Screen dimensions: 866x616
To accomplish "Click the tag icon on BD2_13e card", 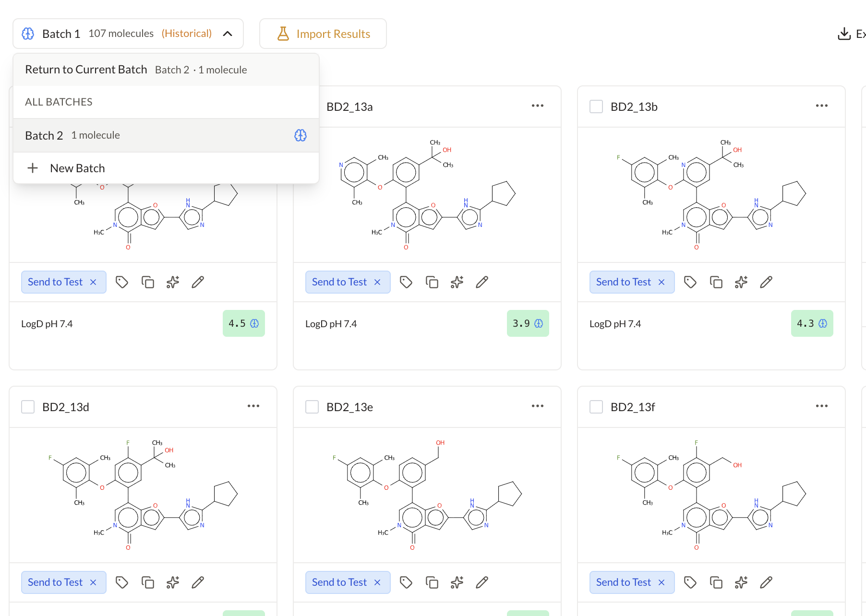I will click(x=406, y=582).
